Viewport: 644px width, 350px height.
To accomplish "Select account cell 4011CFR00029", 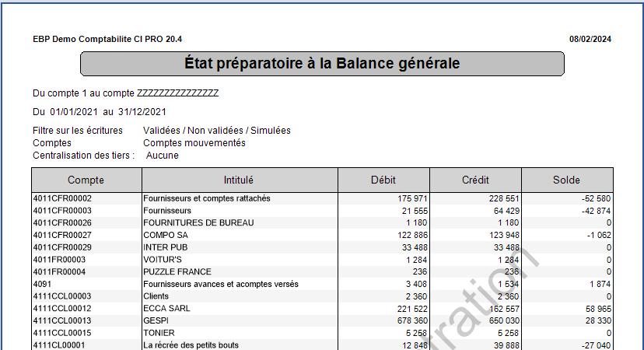I will coord(62,247).
